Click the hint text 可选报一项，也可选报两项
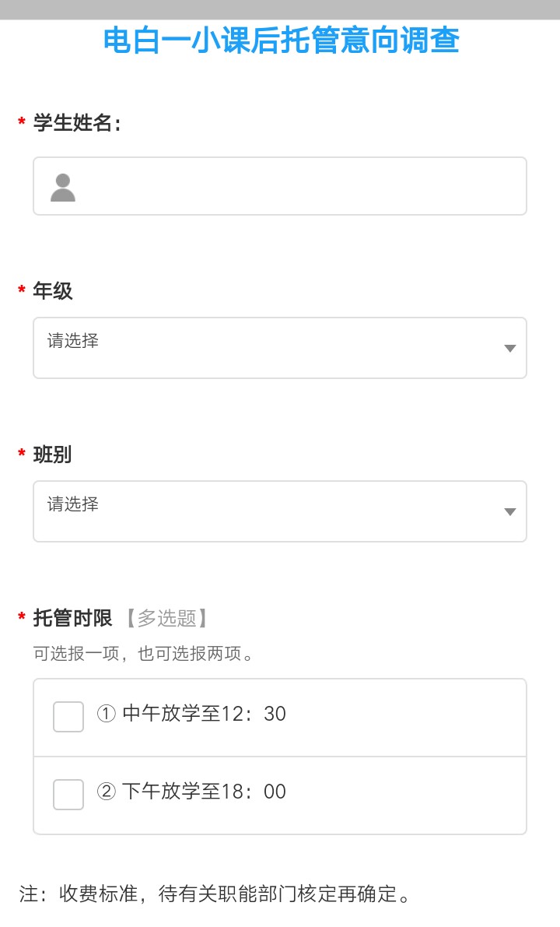560x927 pixels. pyautogui.click(x=143, y=654)
